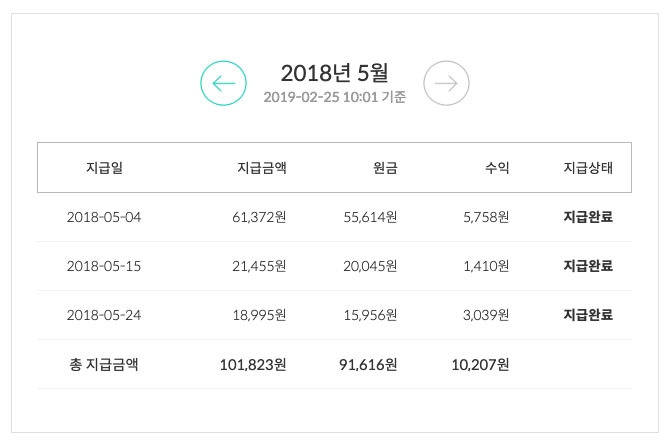This screenshot has height=442, width=668.
Task: Click the total 101,823원 amount
Action: pyautogui.click(x=252, y=365)
